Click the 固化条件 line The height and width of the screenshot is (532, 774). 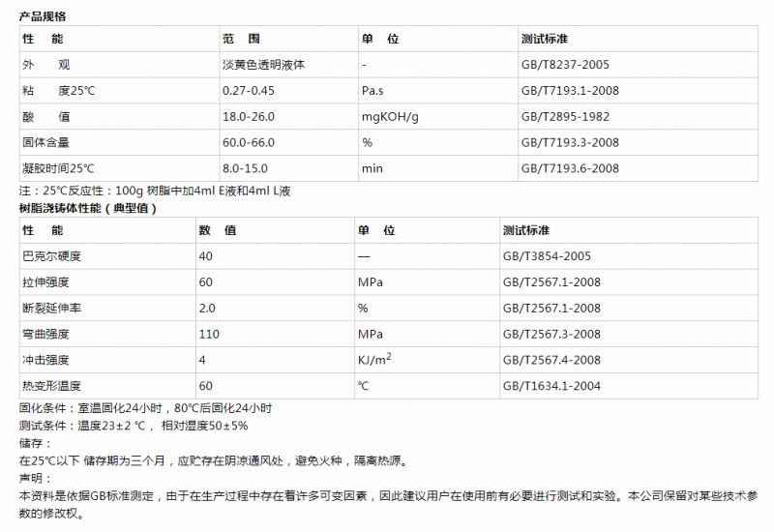146,408
